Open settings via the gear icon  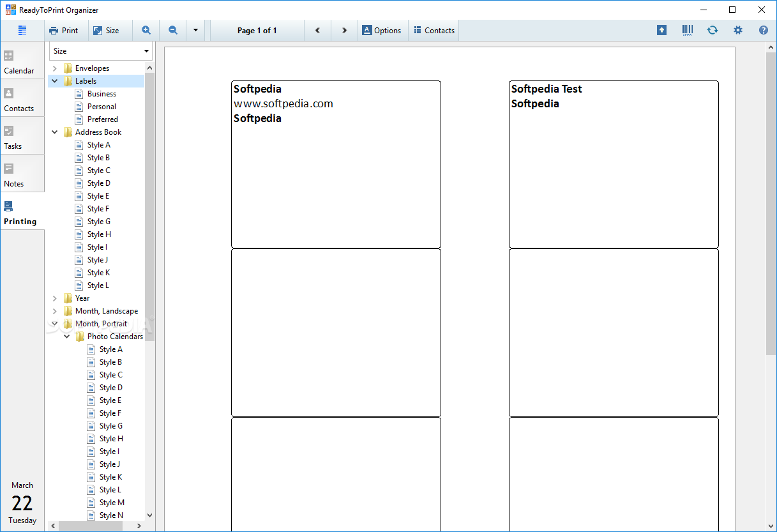pyautogui.click(x=738, y=30)
